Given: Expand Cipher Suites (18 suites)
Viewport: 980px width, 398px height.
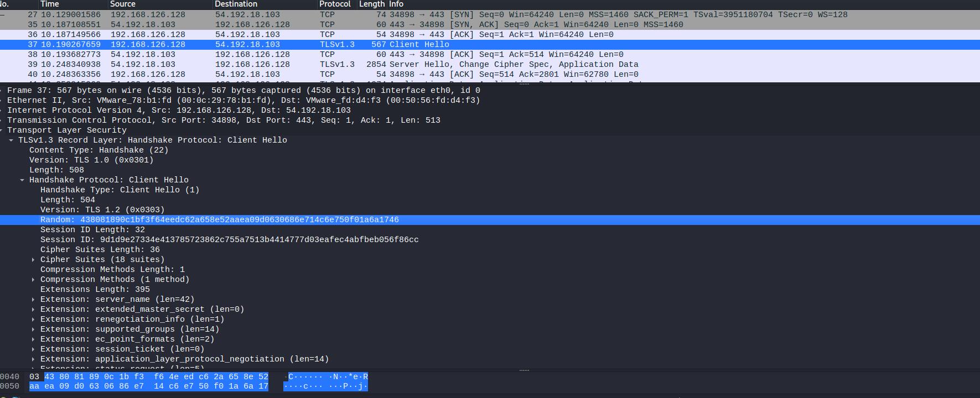Looking at the screenshot, I should click(33, 259).
